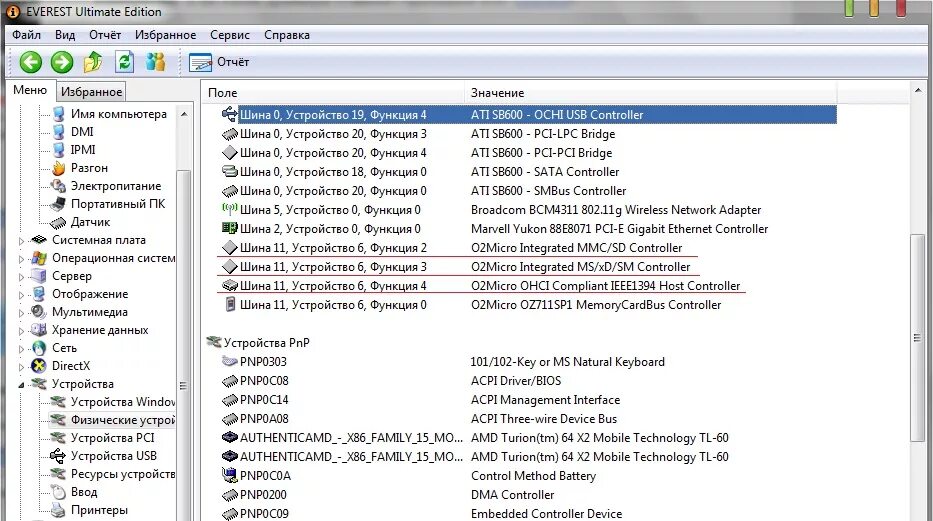Select Ресурсы устройств tree item

pos(123,474)
